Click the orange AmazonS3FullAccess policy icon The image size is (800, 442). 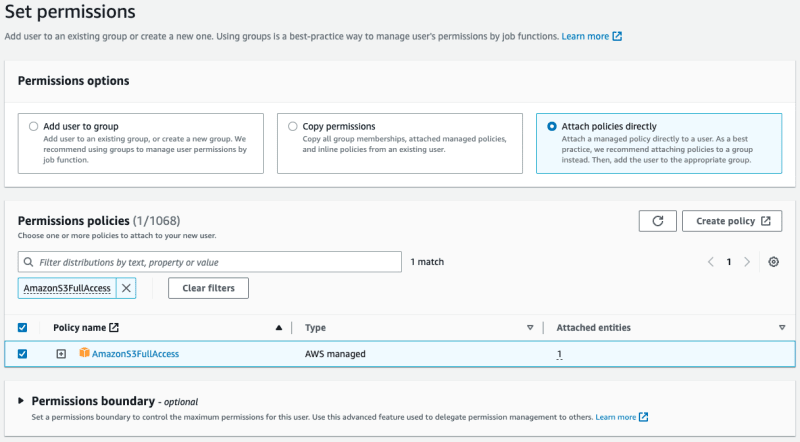[84, 353]
